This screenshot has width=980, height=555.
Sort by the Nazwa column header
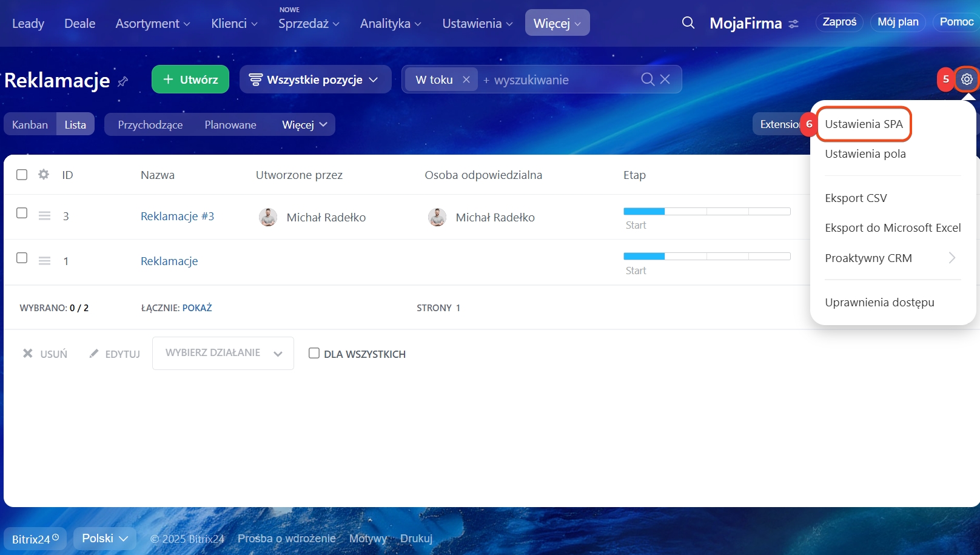pyautogui.click(x=158, y=175)
